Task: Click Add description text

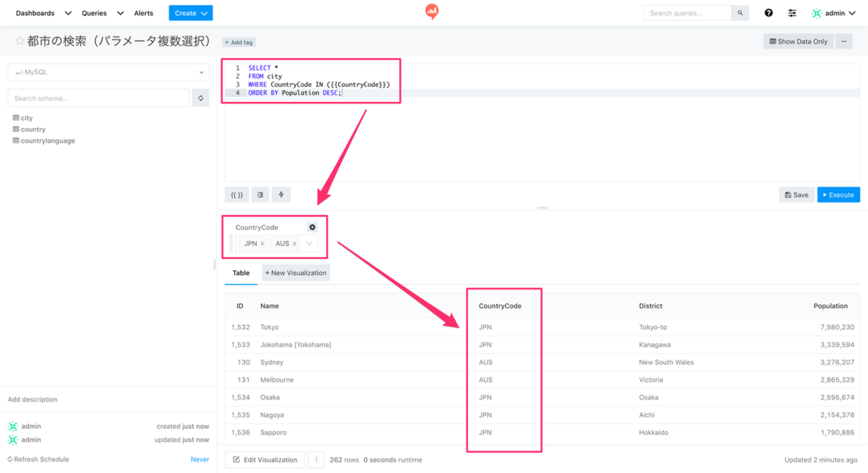Action: pyautogui.click(x=32, y=400)
